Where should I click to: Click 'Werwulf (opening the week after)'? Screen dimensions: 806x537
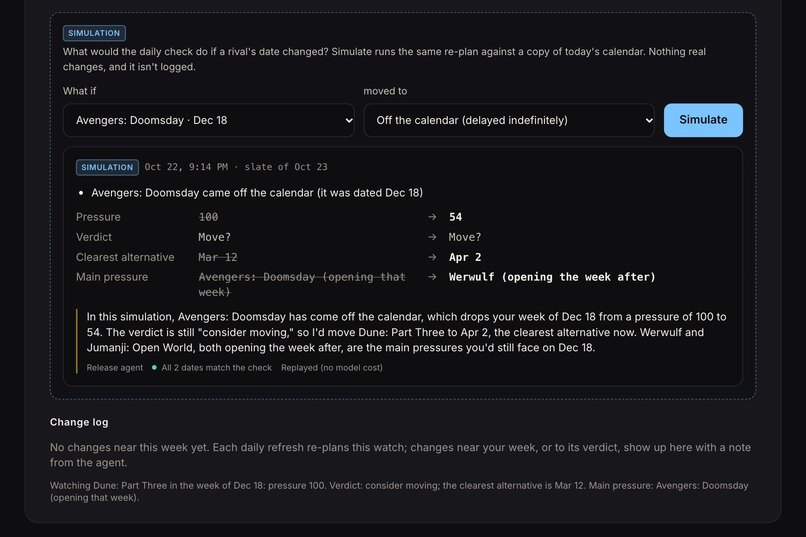pyautogui.click(x=552, y=277)
